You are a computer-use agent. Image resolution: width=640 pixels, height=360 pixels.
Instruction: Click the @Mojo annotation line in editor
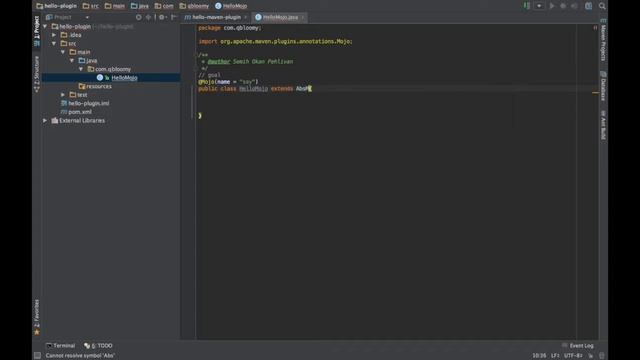click(x=228, y=82)
